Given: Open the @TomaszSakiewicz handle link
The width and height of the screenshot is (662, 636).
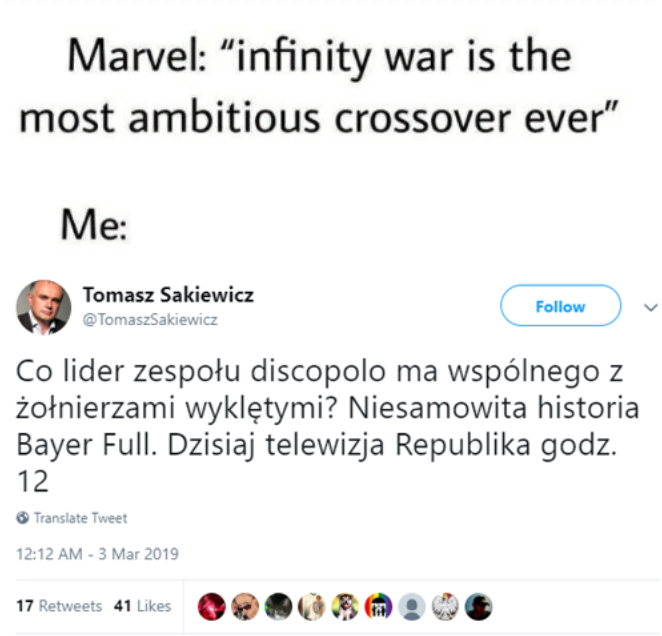Looking at the screenshot, I should tap(149, 320).
